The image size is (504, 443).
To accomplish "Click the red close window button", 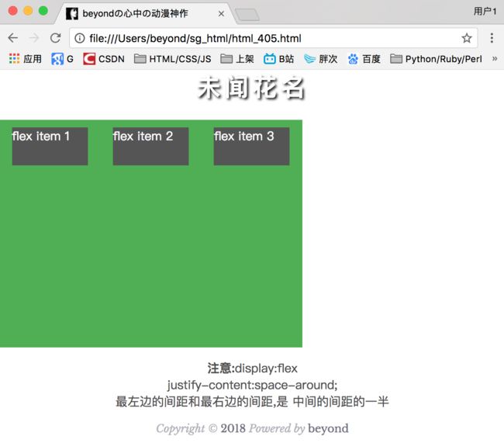I will (13, 11).
